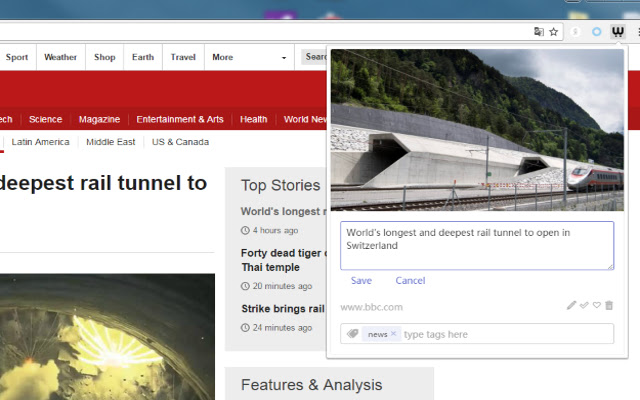Screen dimensions: 640x400
Task: Click the tunnel photo thumbnail in popup
Action: (x=477, y=130)
